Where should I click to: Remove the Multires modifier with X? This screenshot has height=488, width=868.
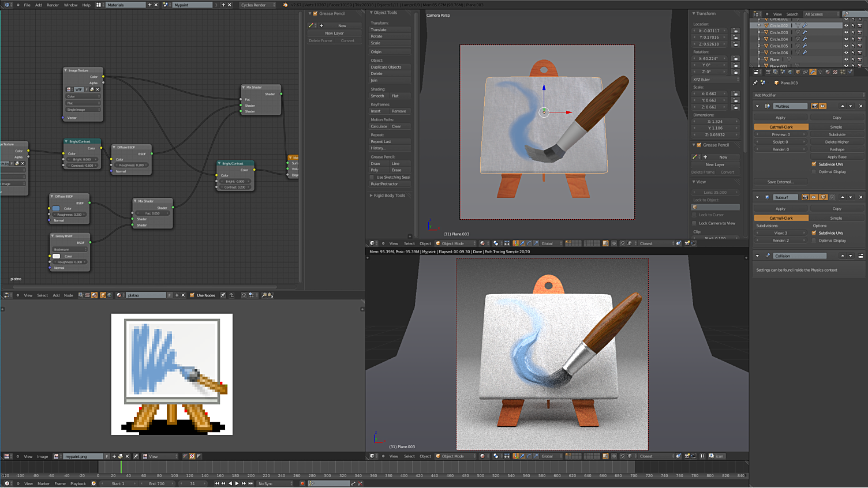point(860,106)
